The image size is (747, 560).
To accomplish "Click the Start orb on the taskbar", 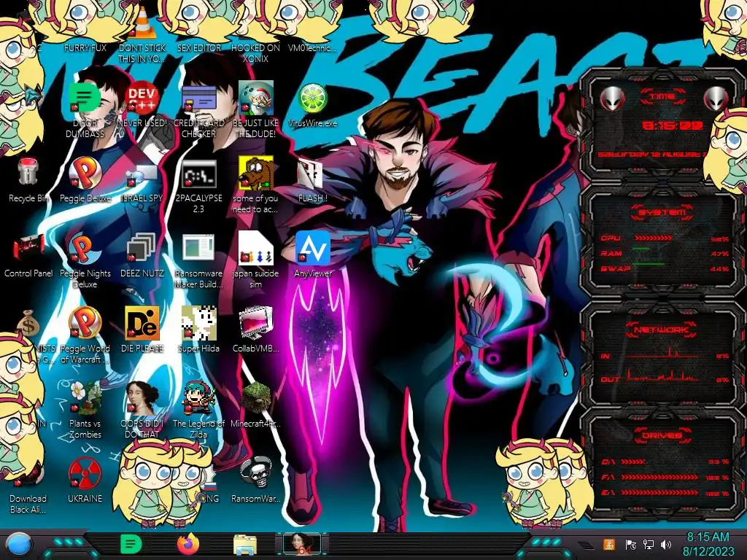I will pos(20,545).
